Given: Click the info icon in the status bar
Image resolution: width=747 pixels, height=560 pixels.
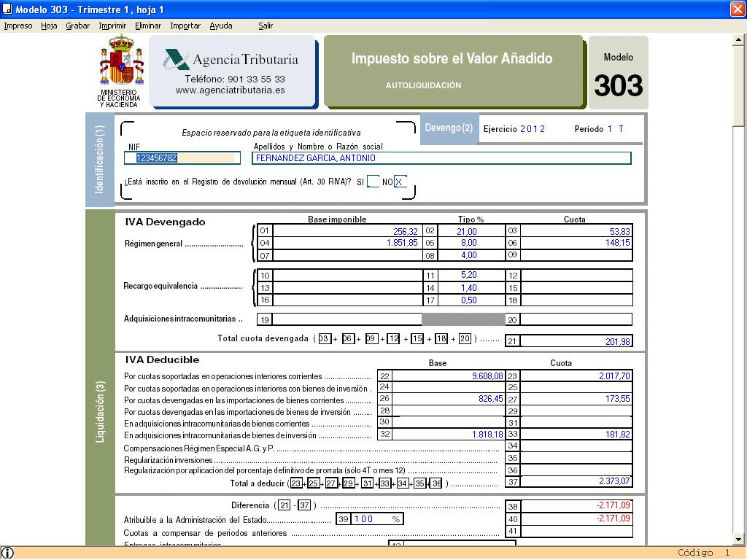Looking at the screenshot, I should pos(7,553).
